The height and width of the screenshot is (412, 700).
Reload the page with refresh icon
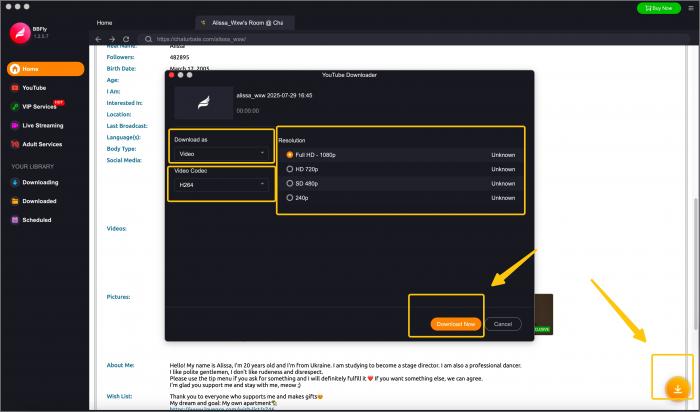pyautogui.click(x=126, y=39)
